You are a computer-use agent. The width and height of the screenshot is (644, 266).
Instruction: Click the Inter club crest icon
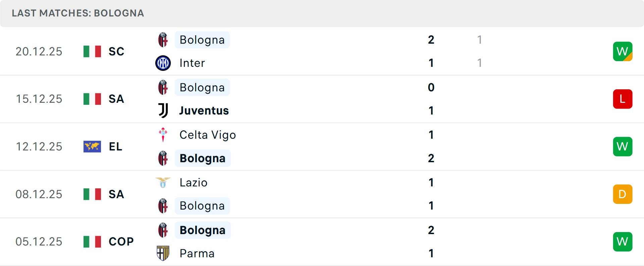(x=163, y=63)
